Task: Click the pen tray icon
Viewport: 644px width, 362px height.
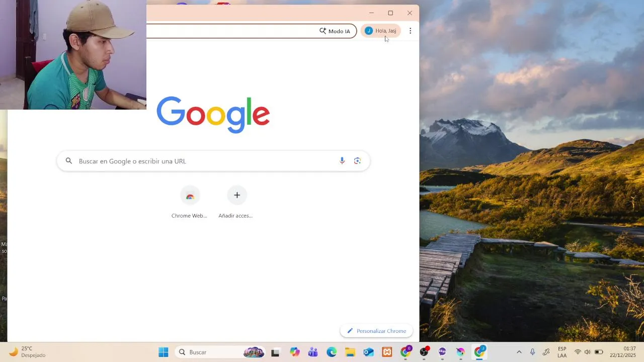Action: point(546,352)
